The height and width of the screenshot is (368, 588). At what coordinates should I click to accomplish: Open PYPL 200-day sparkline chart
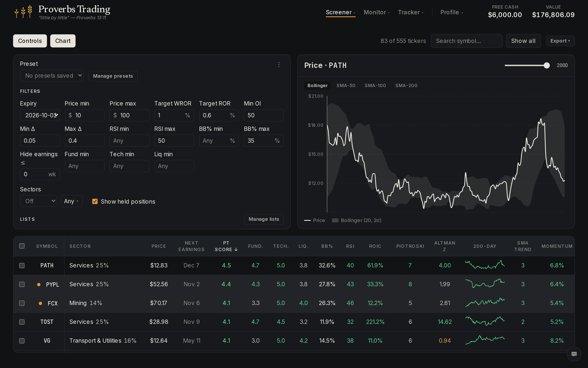click(x=485, y=284)
